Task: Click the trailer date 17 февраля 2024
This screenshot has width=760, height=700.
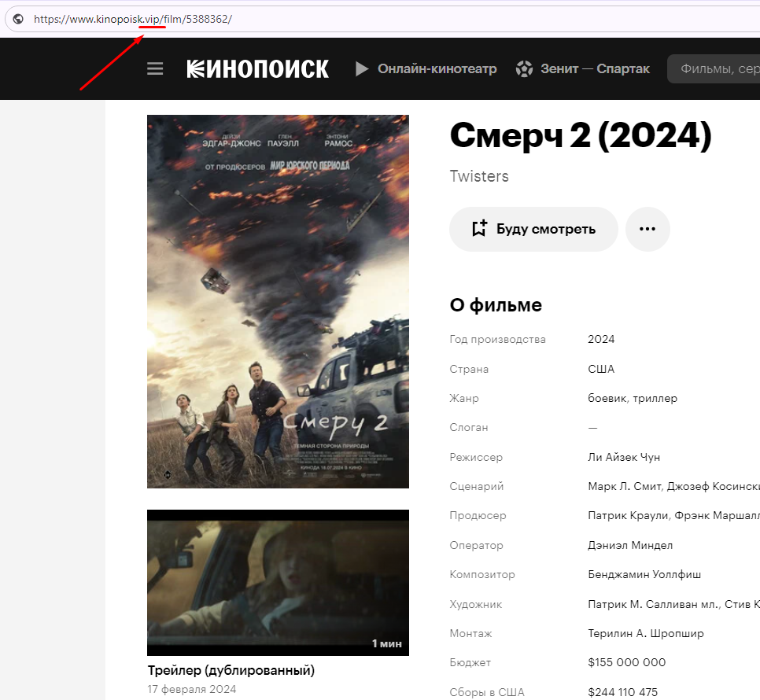Action: pyautogui.click(x=192, y=689)
